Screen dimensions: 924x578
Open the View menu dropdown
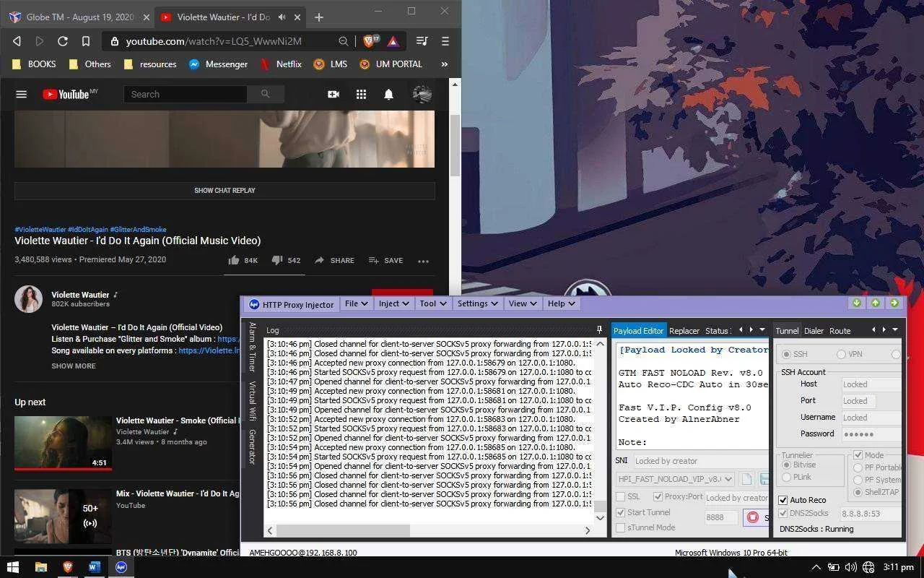[x=523, y=303]
